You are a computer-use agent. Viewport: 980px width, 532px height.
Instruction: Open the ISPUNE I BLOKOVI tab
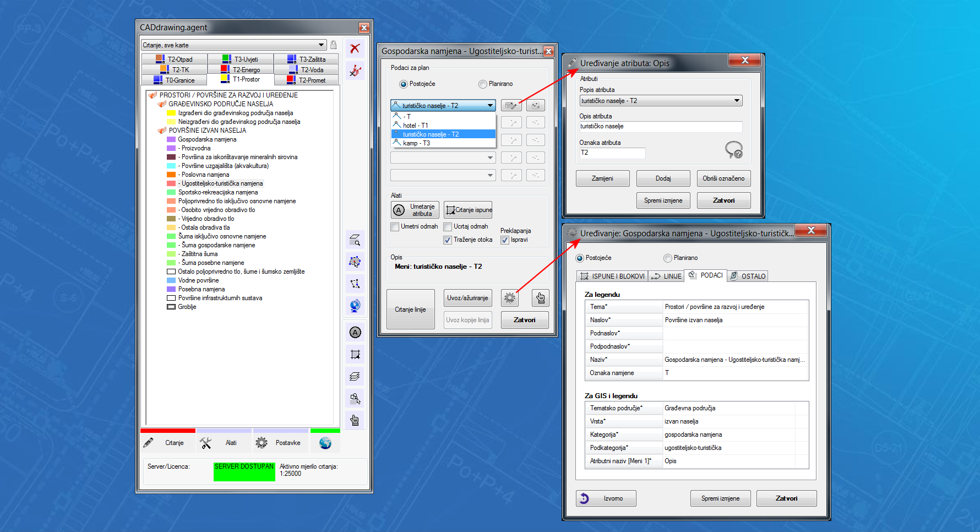pyautogui.click(x=612, y=276)
